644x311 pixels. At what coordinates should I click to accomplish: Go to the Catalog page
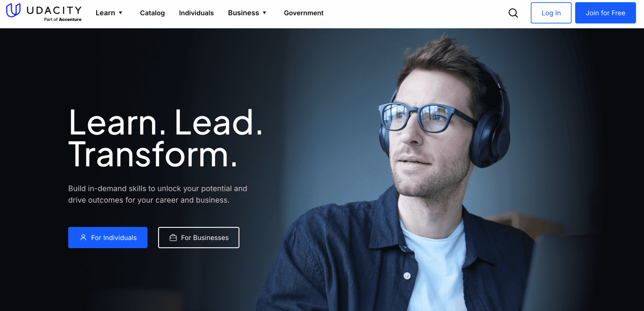[x=152, y=13]
